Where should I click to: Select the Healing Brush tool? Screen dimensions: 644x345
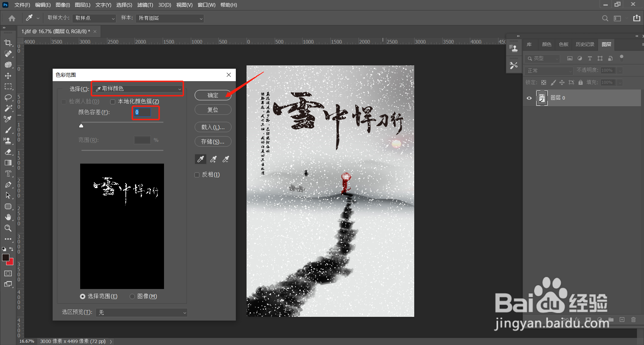(x=8, y=54)
